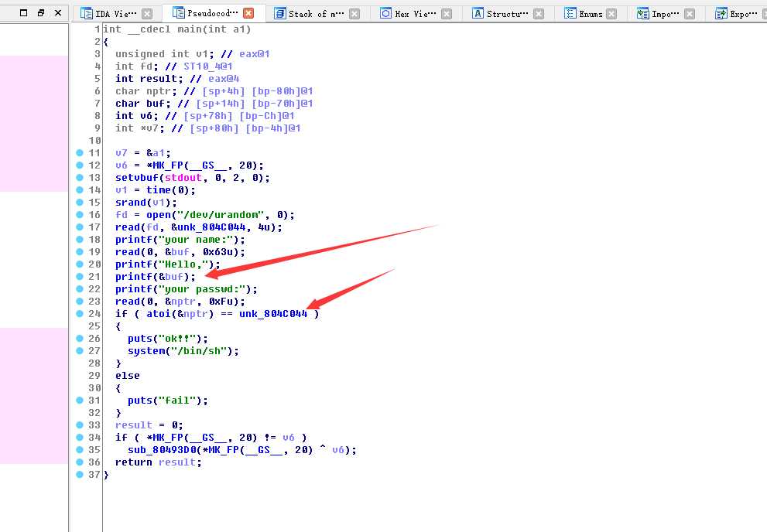Close the Hex View tab
767x532 pixels.
click(447, 14)
